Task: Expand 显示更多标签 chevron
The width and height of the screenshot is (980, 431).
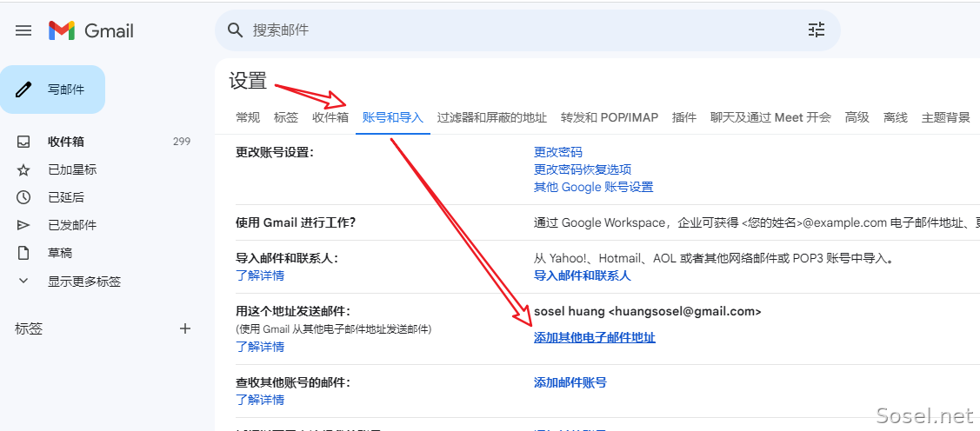Action: click(23, 281)
